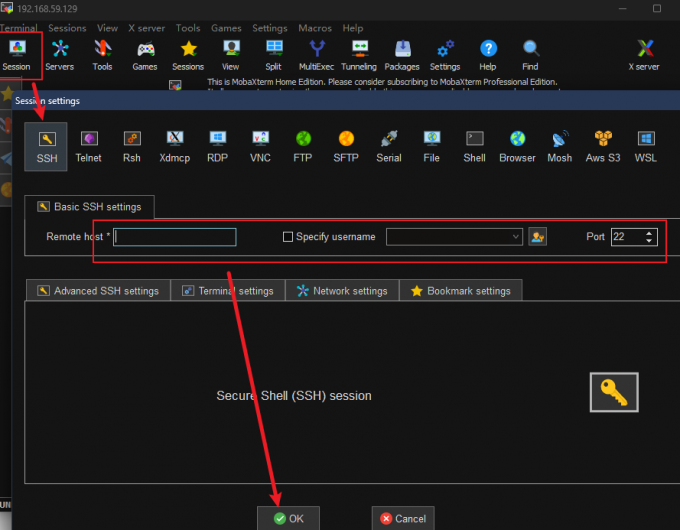Screen dimensions: 680x530
Task: Switch to Advanced SSH settings tab
Action: coord(98,291)
